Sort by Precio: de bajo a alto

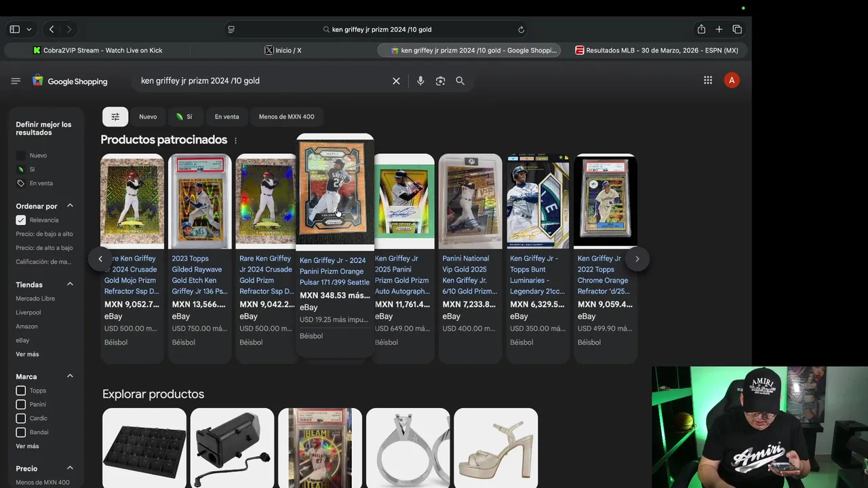44,234
